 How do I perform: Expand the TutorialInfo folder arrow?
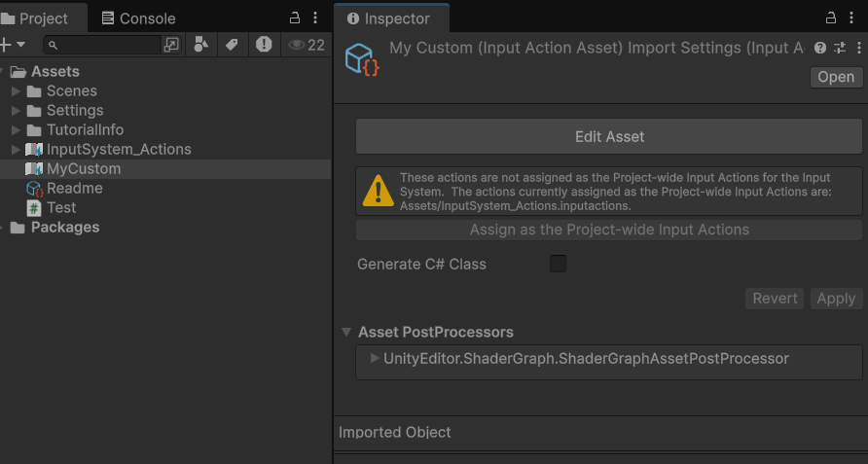(16, 129)
